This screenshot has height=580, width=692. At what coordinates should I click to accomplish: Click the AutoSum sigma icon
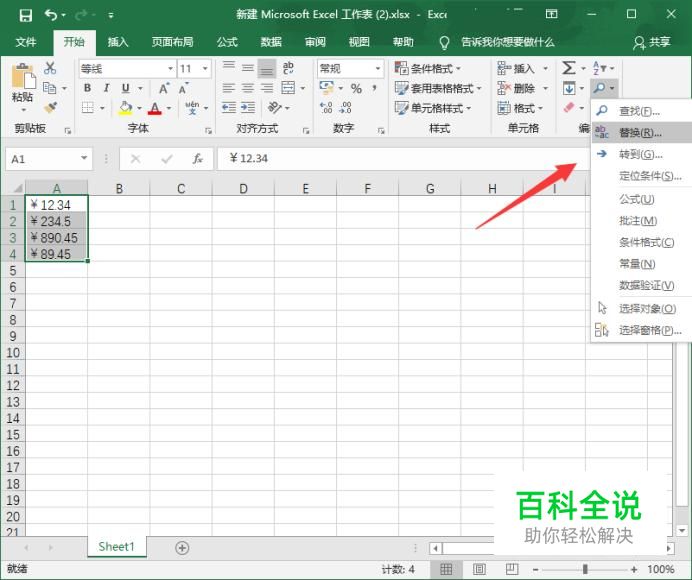pos(568,68)
